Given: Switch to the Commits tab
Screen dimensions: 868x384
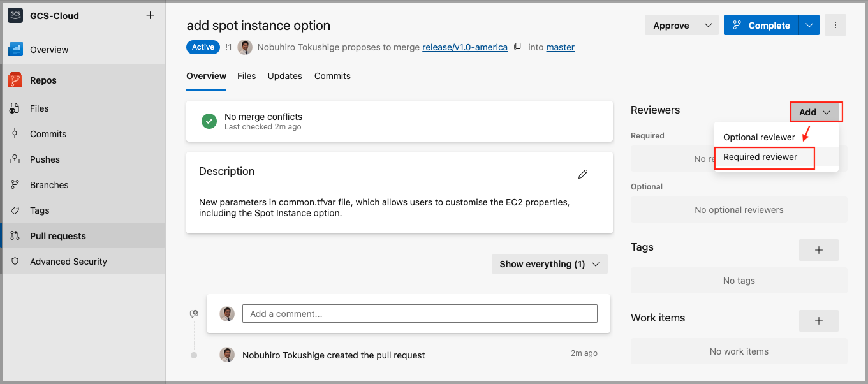Looking at the screenshot, I should point(332,76).
